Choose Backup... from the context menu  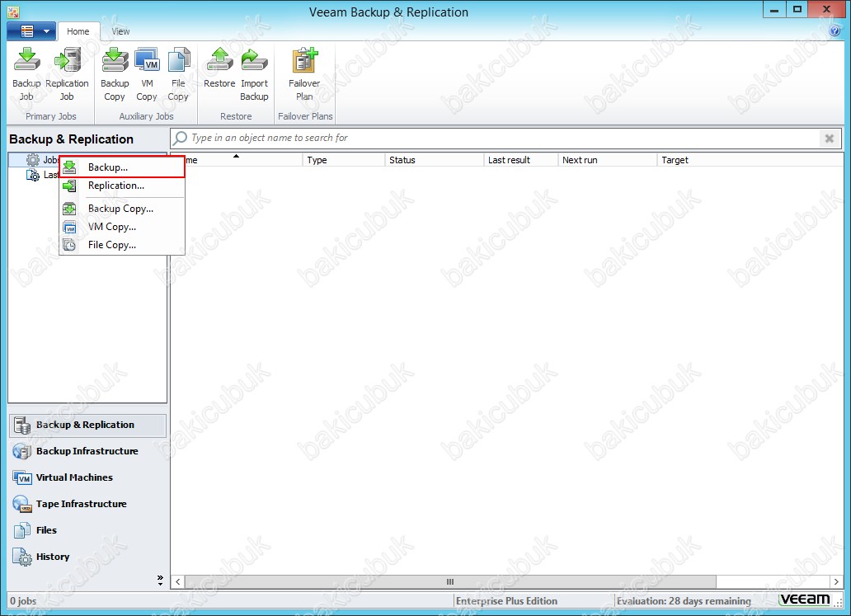(x=108, y=167)
